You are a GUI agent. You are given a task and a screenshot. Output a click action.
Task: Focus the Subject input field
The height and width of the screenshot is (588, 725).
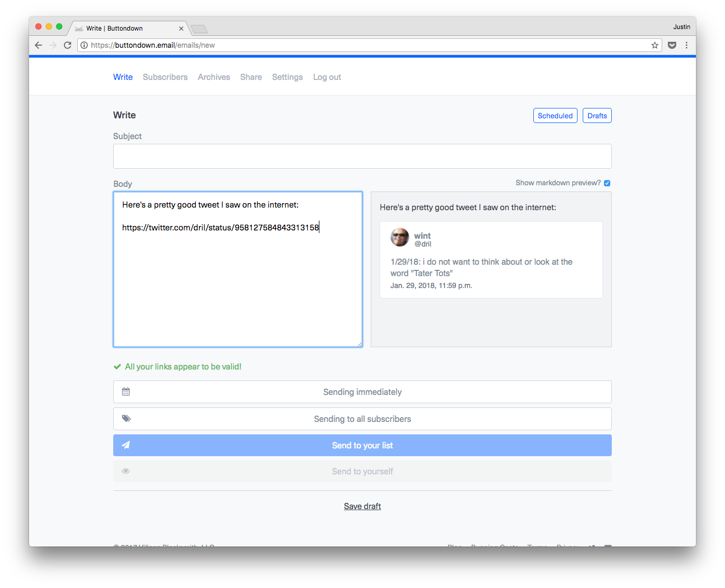pyautogui.click(x=362, y=156)
